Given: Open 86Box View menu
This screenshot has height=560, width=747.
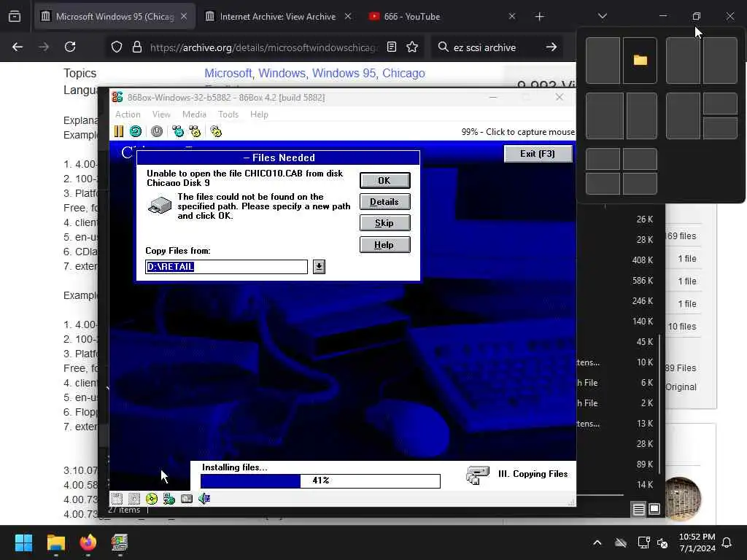Looking at the screenshot, I should tap(161, 114).
